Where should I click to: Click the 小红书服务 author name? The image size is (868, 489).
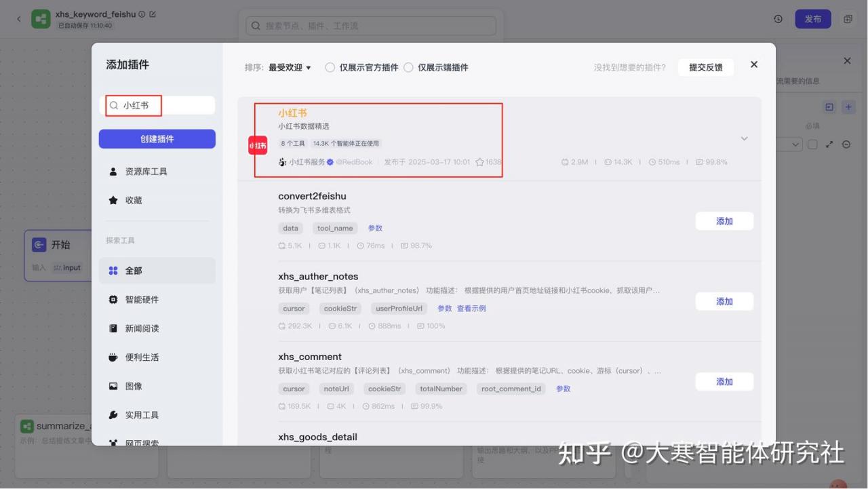[307, 162]
